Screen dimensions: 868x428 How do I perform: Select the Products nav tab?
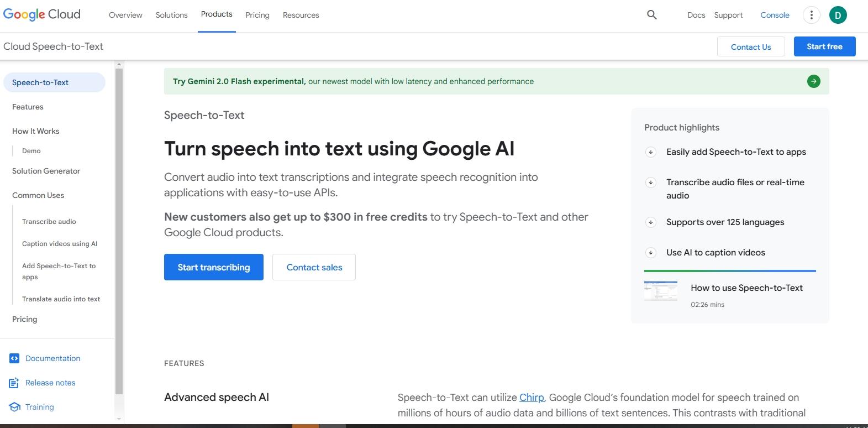pos(217,14)
